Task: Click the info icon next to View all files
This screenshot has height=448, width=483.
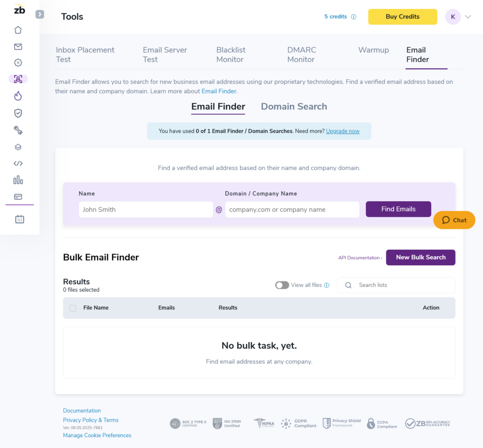Action: (327, 285)
